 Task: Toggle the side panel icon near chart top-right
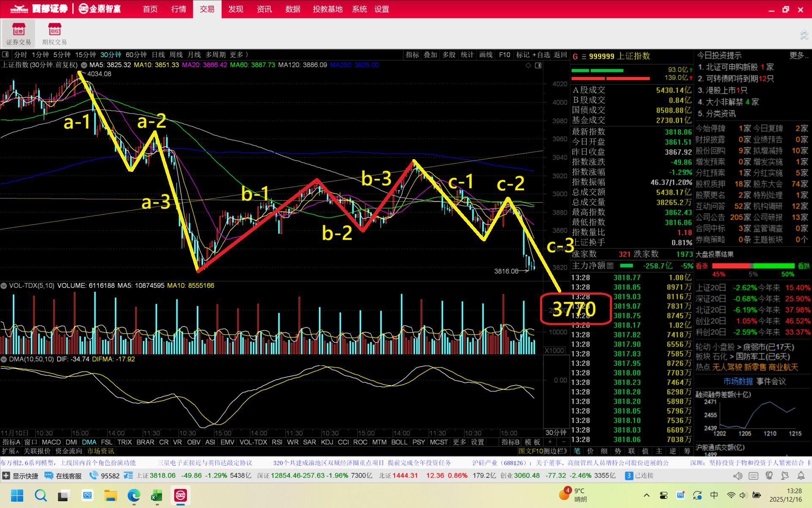(x=538, y=65)
